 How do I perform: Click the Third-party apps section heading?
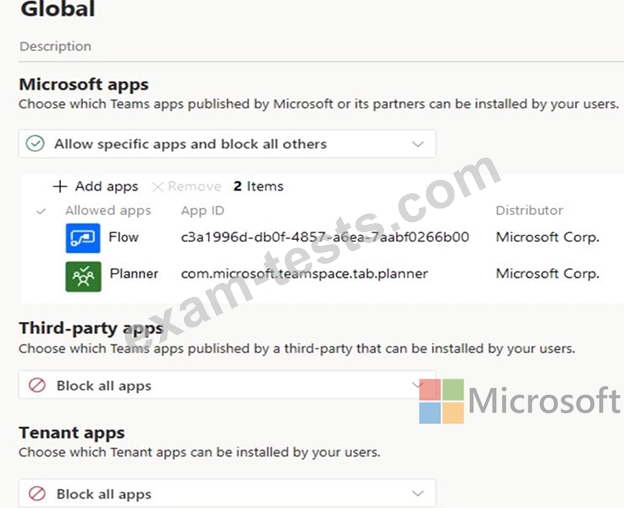click(91, 329)
